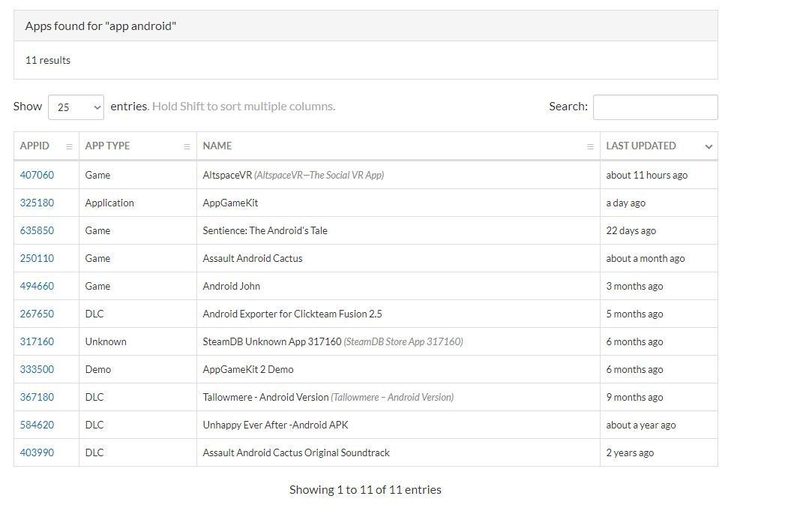
Task: Select the AppGameKit 2 Demo name
Action: (x=248, y=369)
